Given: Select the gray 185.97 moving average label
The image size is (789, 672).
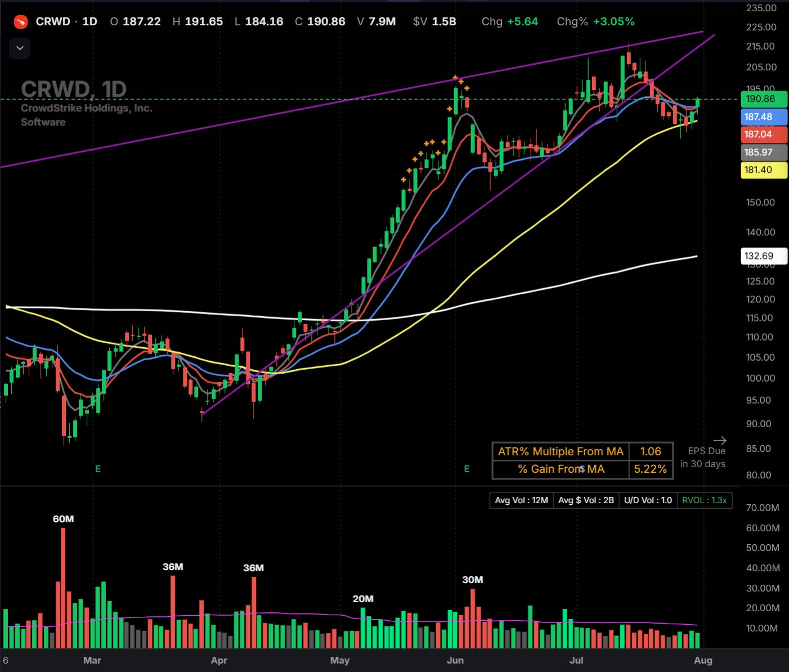Looking at the screenshot, I should tap(764, 152).
